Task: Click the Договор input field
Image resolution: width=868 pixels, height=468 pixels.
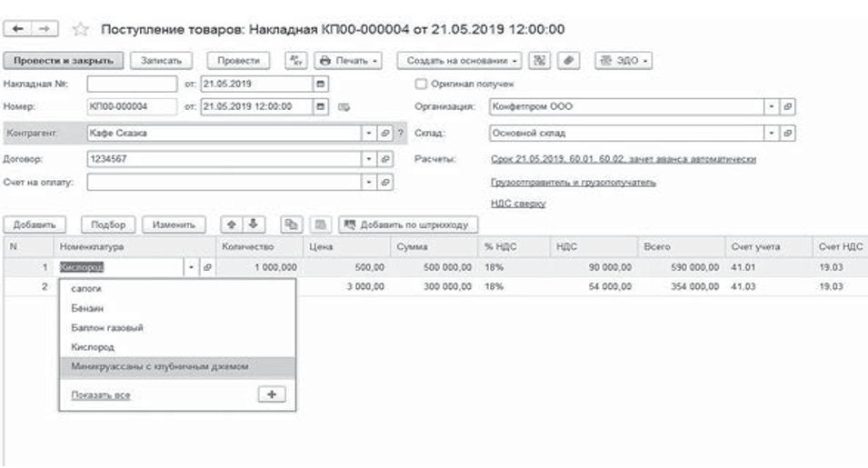Action: 223,158
